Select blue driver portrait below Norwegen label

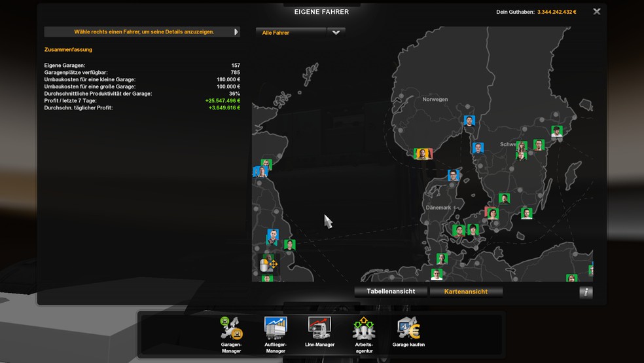pyautogui.click(x=469, y=121)
